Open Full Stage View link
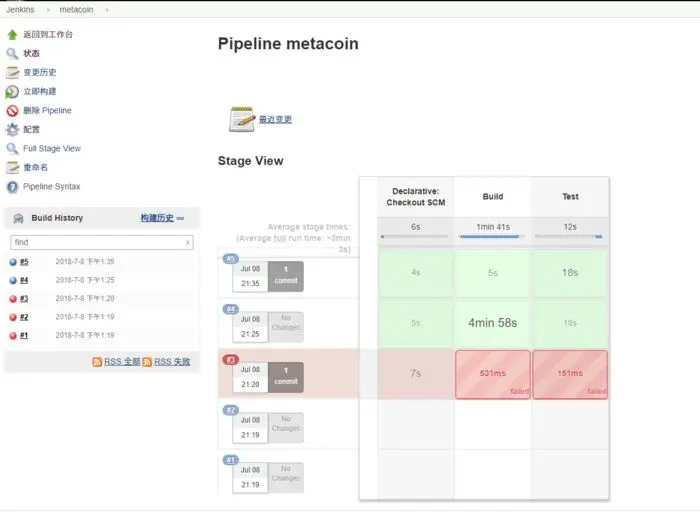Screen dimensions: 700x514 [x=52, y=148]
